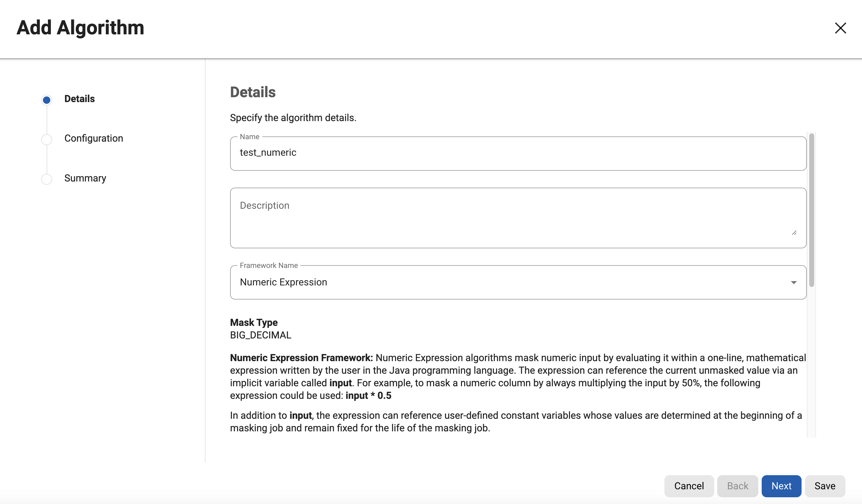Click the Configuration step circle indicator

(47, 139)
